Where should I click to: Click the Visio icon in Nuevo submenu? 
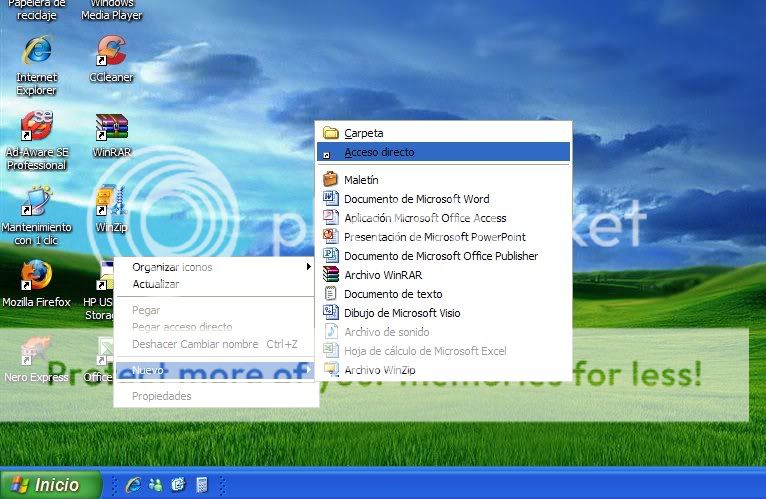331,312
